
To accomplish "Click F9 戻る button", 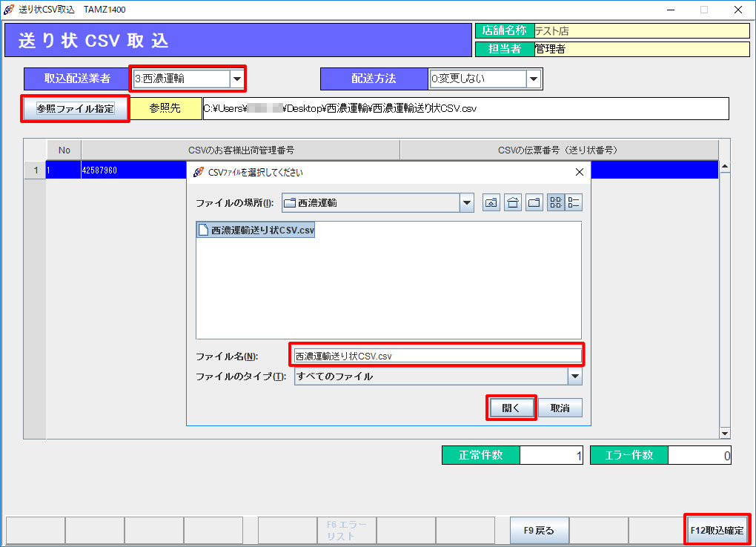I will (539, 530).
